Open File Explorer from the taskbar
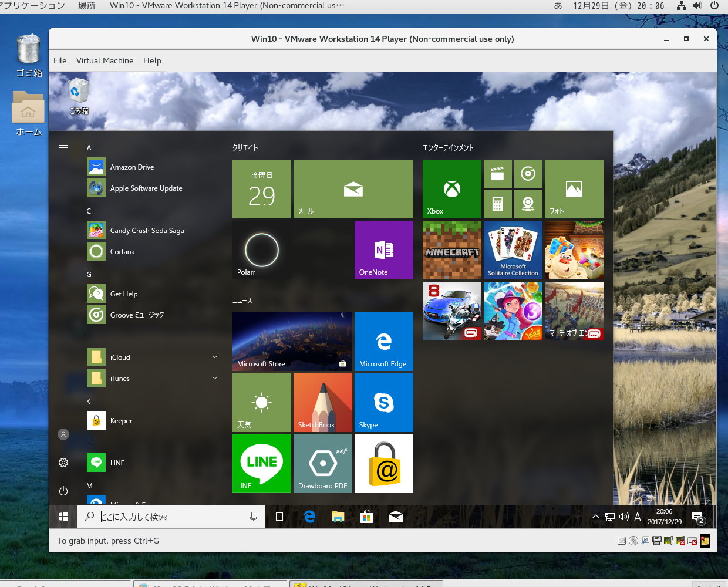Viewport: 728px width, 587px height. pos(338,517)
